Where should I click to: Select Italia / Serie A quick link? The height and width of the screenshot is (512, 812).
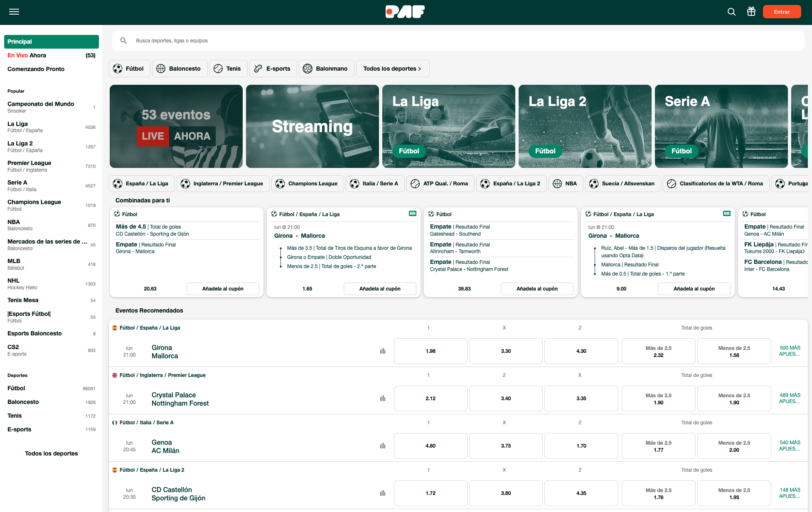375,184
